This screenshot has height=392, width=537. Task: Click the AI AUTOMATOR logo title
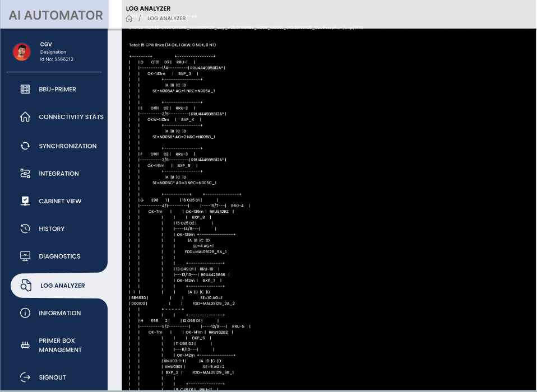click(56, 15)
